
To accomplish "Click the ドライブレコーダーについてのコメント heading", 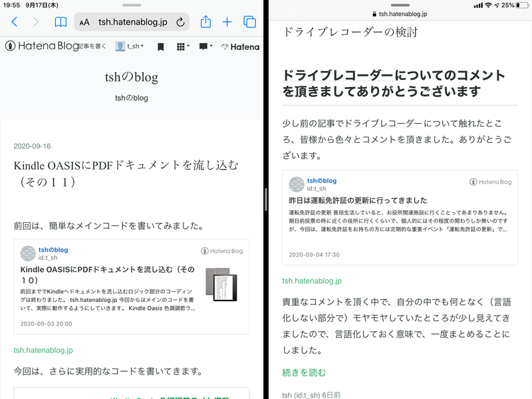I will click(x=394, y=83).
